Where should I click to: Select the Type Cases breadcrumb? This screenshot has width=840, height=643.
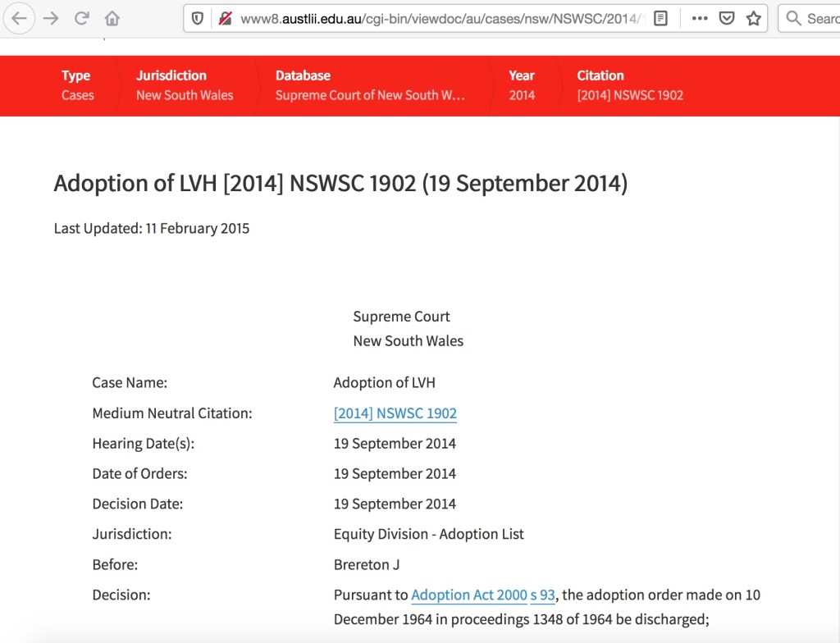click(78, 85)
